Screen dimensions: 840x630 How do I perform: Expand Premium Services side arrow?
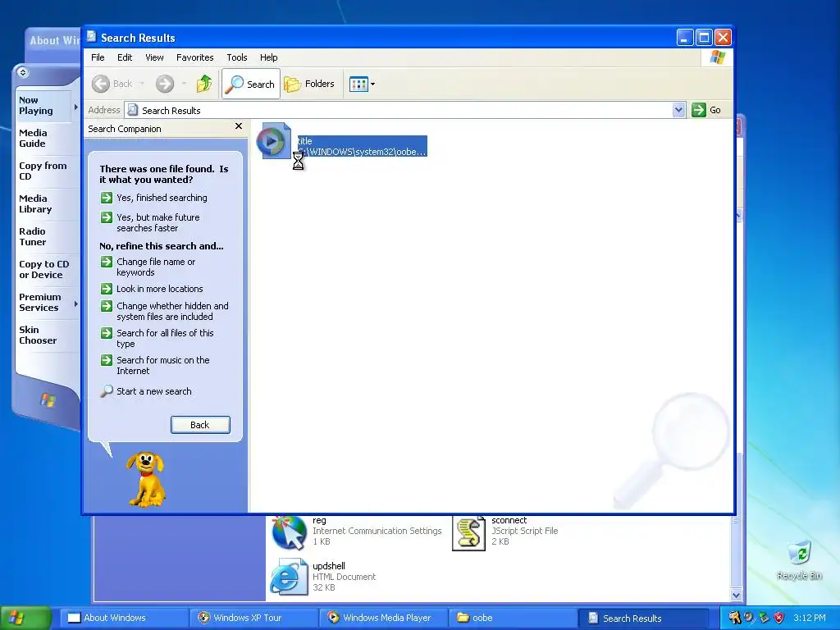pos(75,304)
